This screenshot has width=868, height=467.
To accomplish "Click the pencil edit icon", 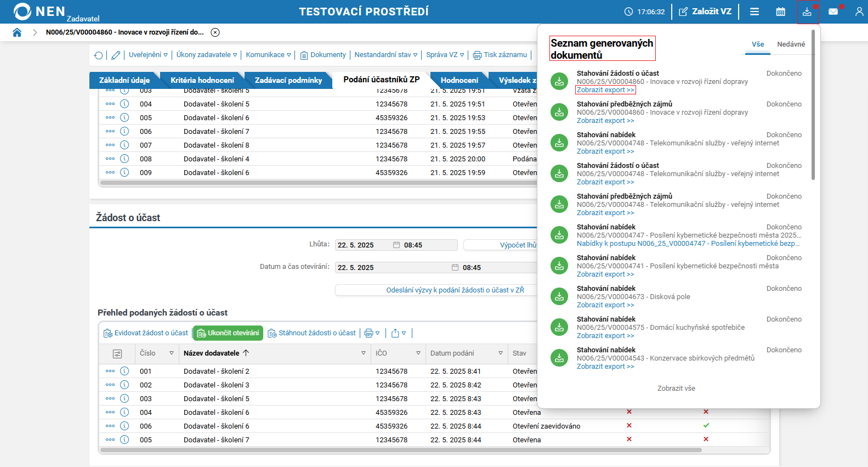I will click(116, 55).
